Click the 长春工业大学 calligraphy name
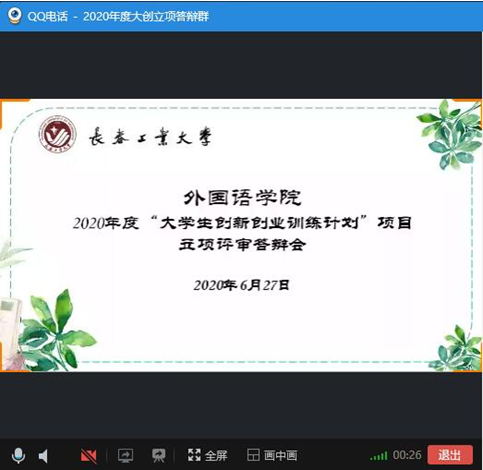 click(x=151, y=137)
